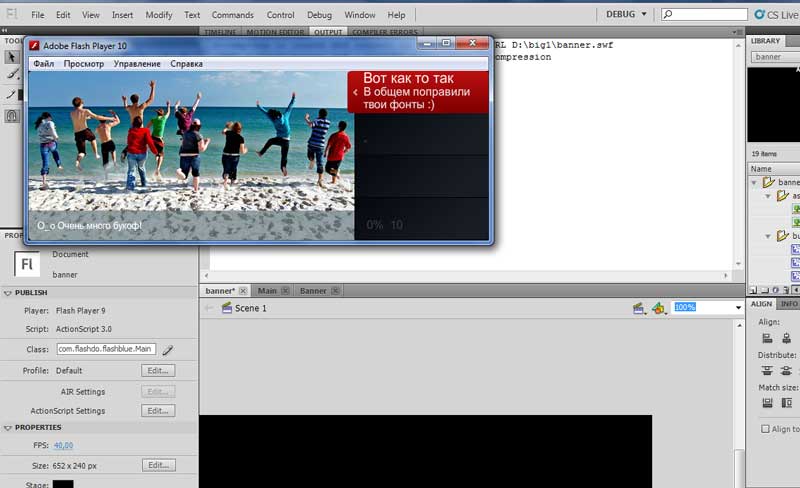Collapse the PUBLISH section
The image size is (800, 488).
[x=8, y=293]
